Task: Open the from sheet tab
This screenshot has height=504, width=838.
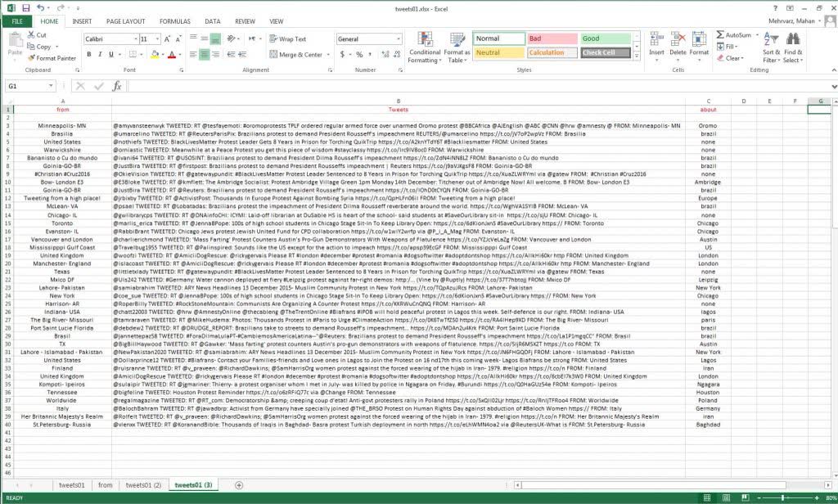Action: click(x=106, y=485)
